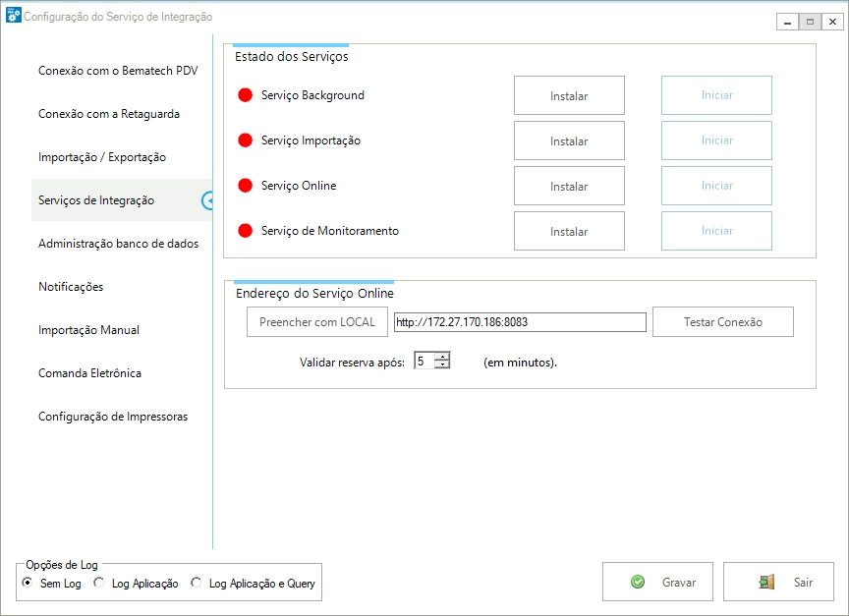The width and height of the screenshot is (849, 616).
Task: Click red status indicator for Serviço de Monitoramento
Action: coord(246,231)
